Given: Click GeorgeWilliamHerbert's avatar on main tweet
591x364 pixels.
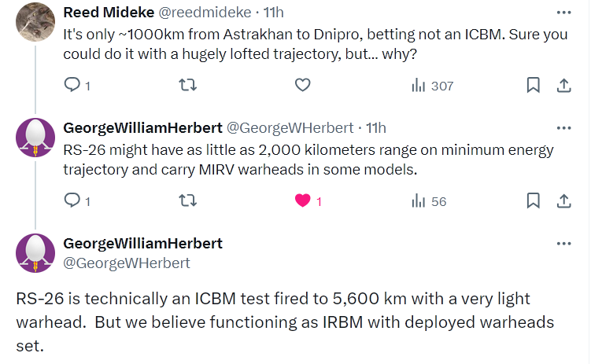Looking at the screenshot, I should pyautogui.click(x=35, y=253).
